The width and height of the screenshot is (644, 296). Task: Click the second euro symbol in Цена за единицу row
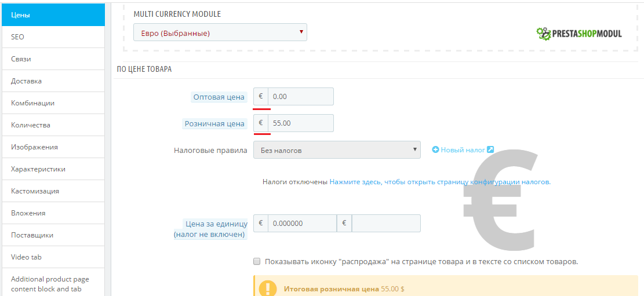[344, 224]
